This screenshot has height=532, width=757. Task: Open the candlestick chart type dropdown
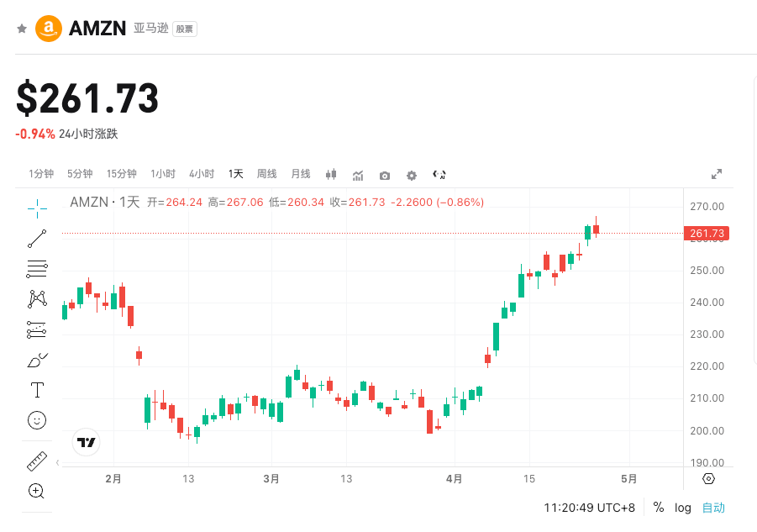[x=331, y=175]
